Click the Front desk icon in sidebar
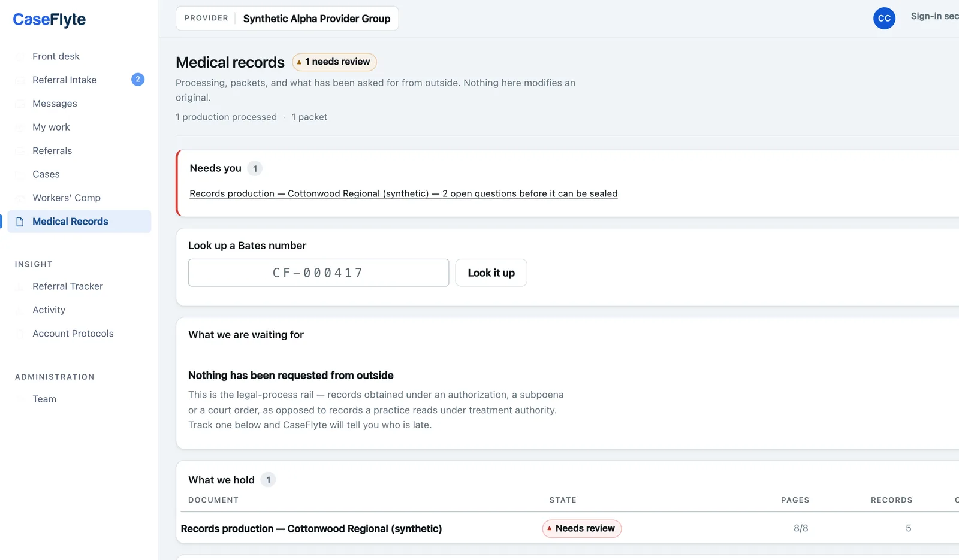The height and width of the screenshot is (560, 959). coord(20,56)
